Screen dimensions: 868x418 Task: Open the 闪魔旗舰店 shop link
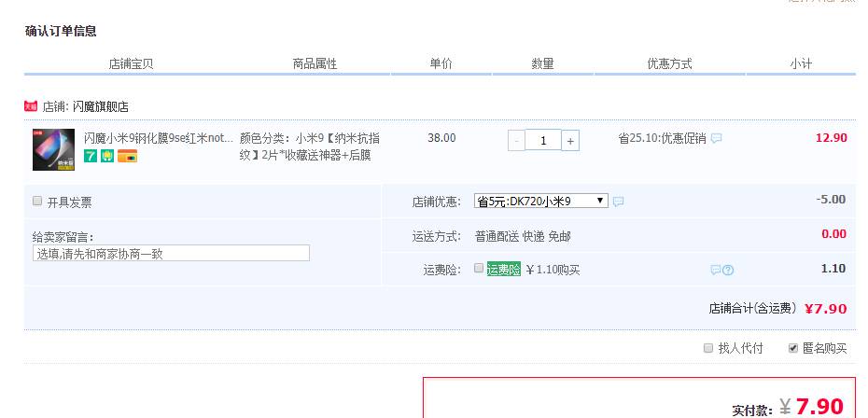[x=100, y=106]
